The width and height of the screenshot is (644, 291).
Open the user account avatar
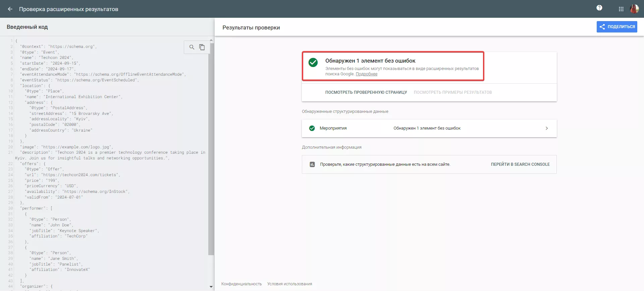(634, 9)
